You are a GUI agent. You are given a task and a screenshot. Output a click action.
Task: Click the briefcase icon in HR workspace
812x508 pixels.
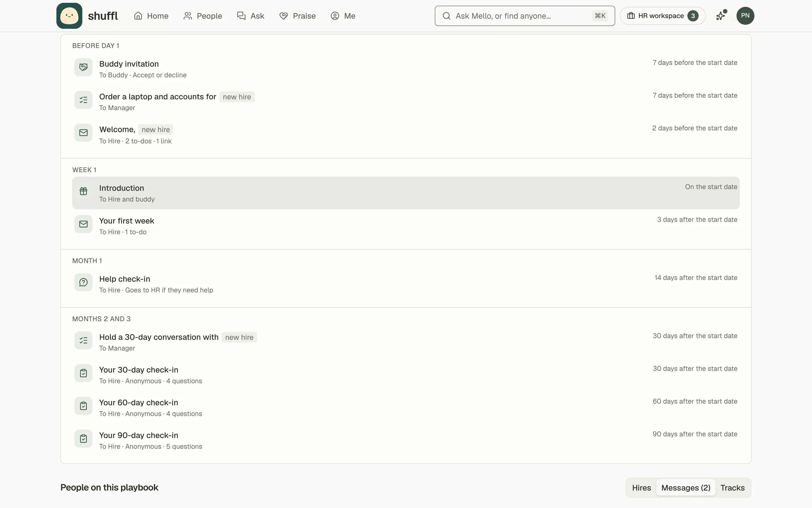[631, 16]
